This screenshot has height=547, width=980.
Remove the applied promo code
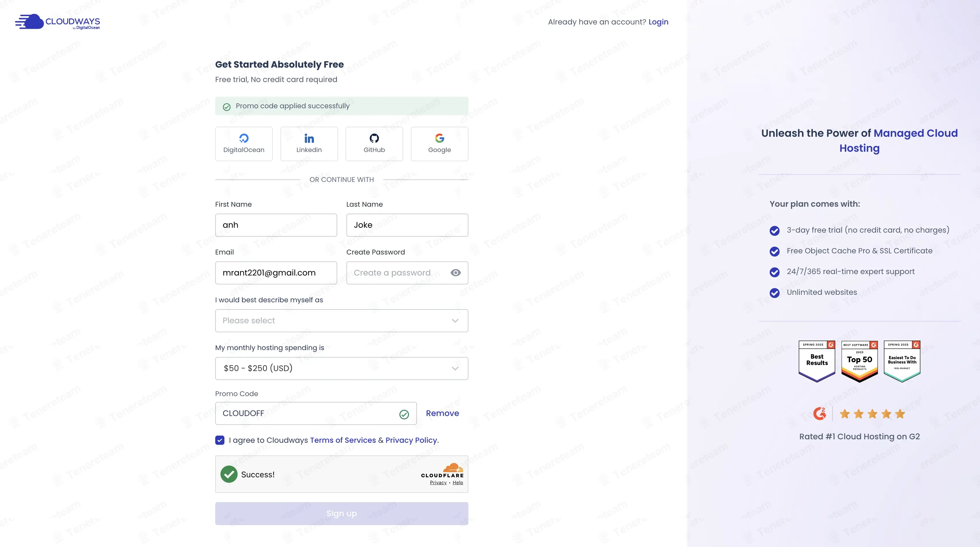443,413
